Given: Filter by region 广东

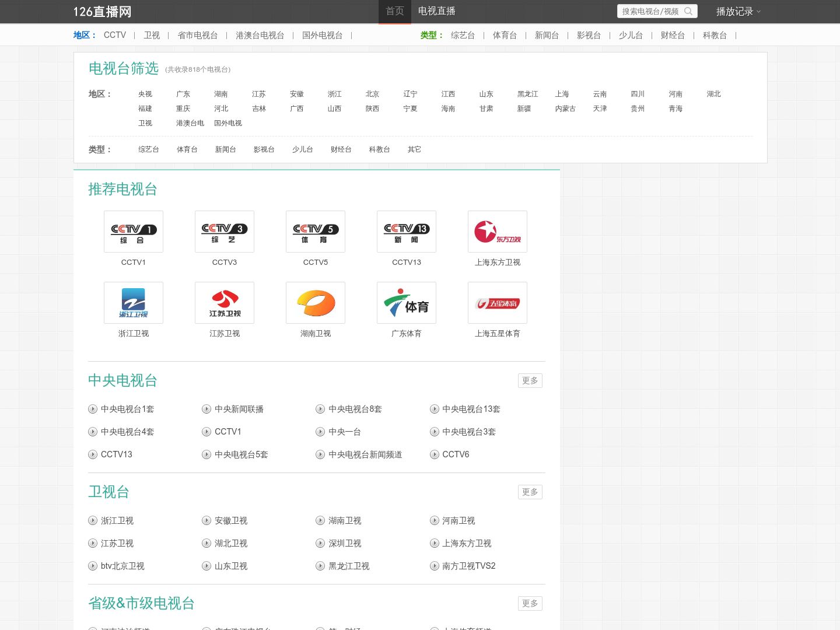Looking at the screenshot, I should pos(183,94).
